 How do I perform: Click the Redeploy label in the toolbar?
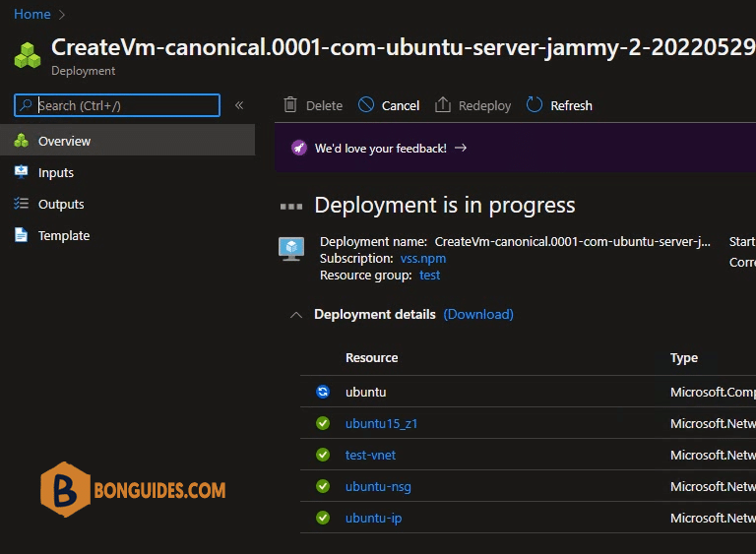pos(484,105)
